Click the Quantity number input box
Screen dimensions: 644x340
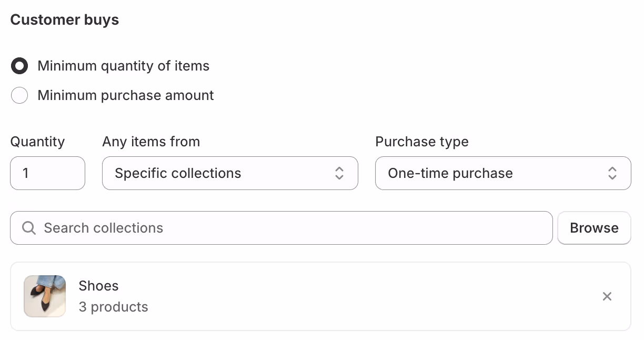pyautogui.click(x=47, y=173)
